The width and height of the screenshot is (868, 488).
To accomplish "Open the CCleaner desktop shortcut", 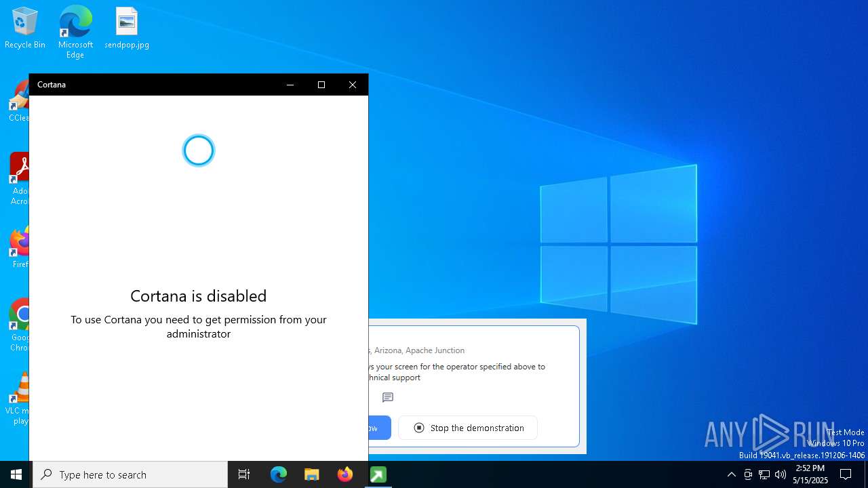I will tap(19, 102).
